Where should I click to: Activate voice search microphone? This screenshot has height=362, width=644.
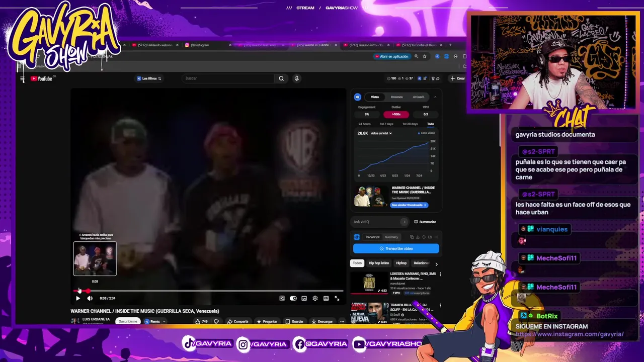tap(297, 78)
